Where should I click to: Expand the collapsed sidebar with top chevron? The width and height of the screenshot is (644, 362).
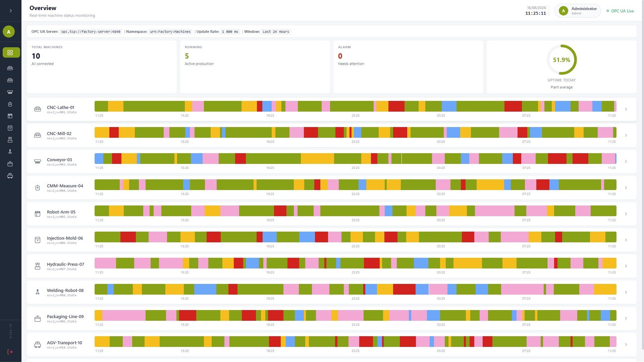(11, 11)
